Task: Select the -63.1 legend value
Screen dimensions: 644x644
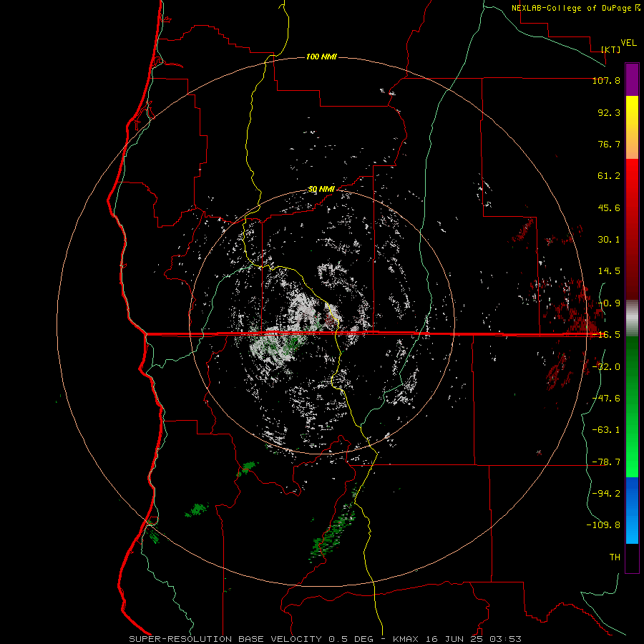Action: click(x=606, y=430)
